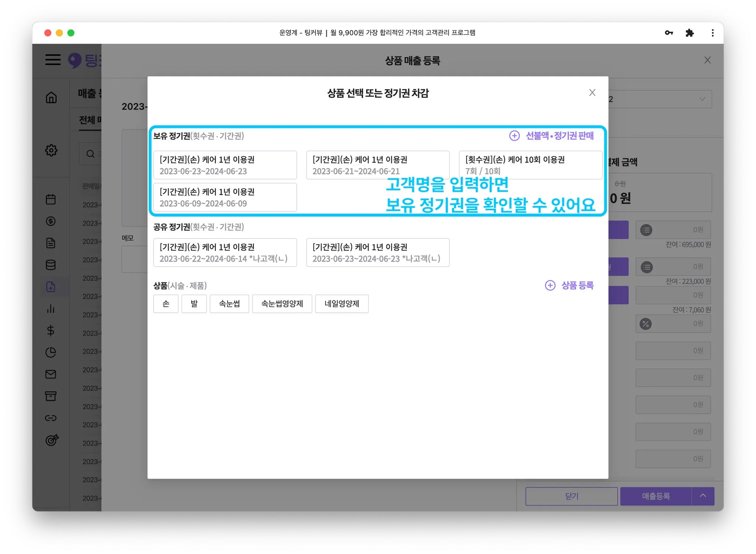Open the hamburger menu icon

pos(53,60)
